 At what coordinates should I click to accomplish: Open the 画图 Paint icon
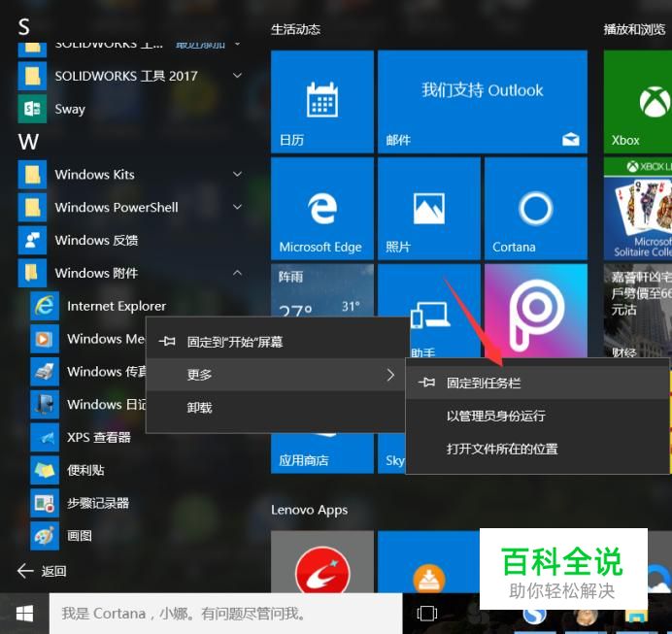click(45, 536)
